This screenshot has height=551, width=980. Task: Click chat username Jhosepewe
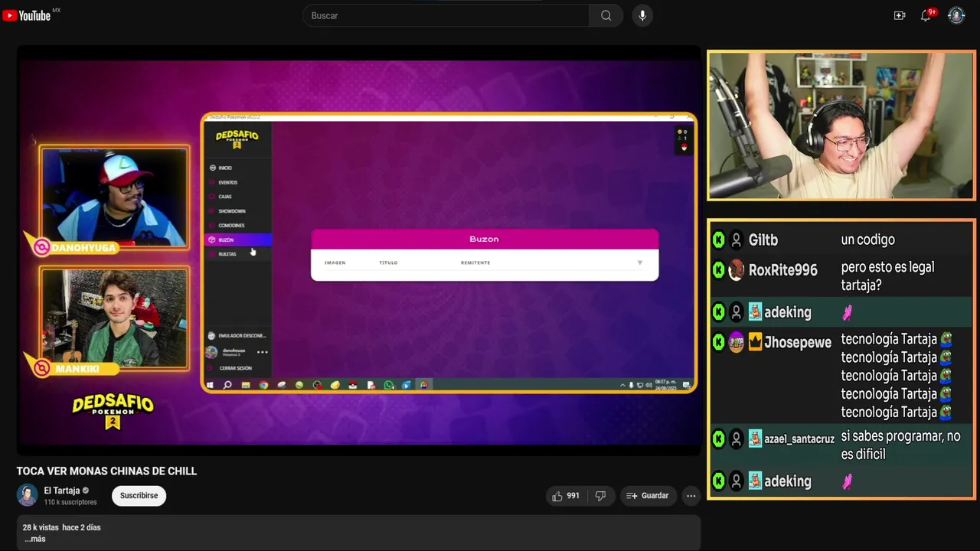click(798, 343)
